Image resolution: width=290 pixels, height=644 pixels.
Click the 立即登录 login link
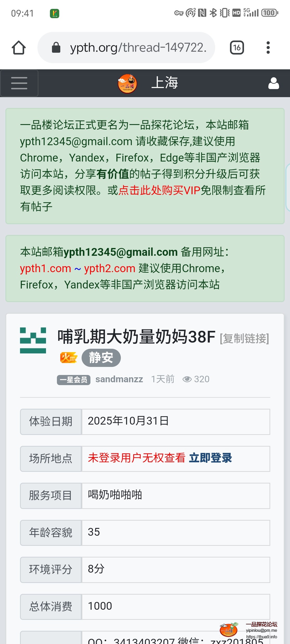tap(210, 458)
